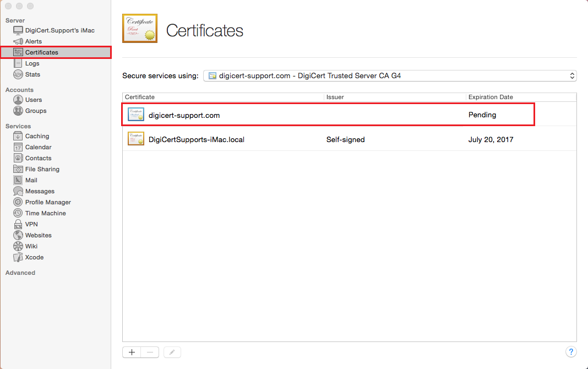Open the Alerts megaphone icon in sidebar

18,41
